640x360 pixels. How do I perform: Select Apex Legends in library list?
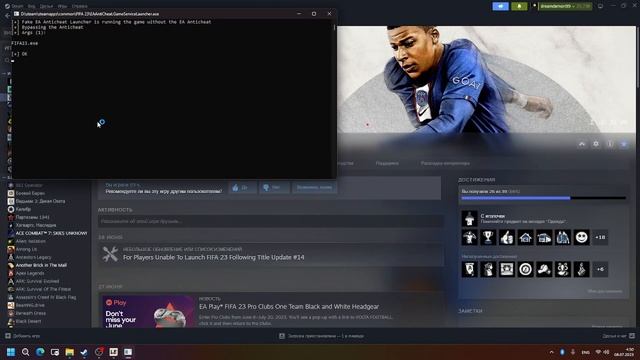30,273
